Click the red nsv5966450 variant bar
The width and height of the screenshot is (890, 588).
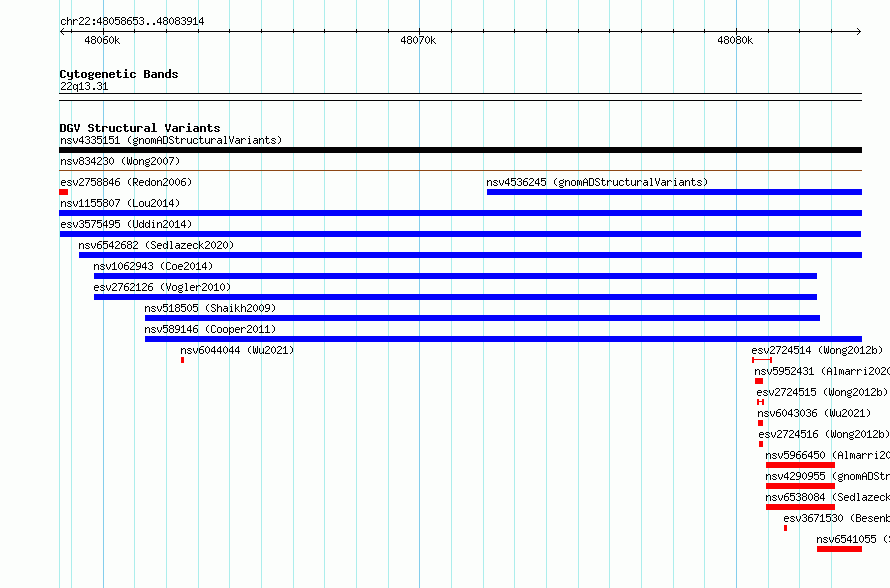click(x=800, y=465)
